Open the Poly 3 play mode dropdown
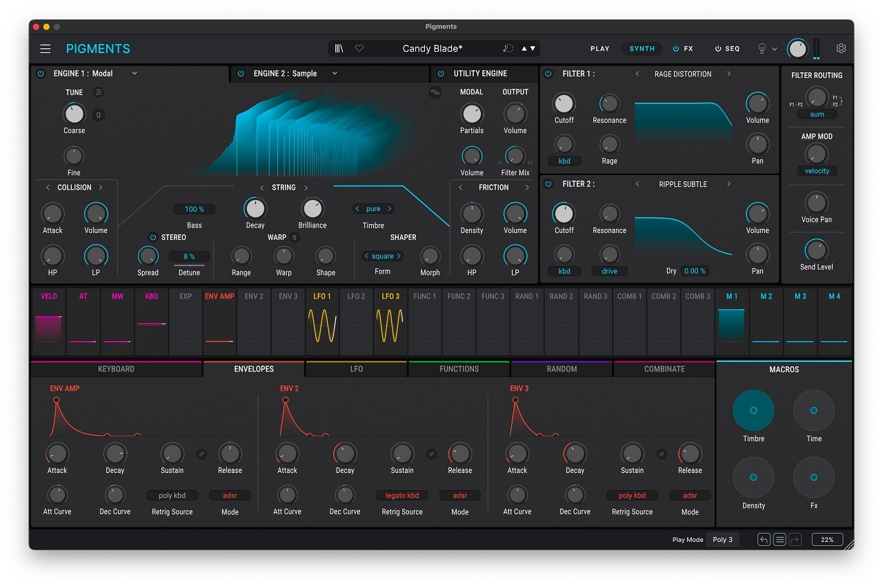 pos(722,540)
